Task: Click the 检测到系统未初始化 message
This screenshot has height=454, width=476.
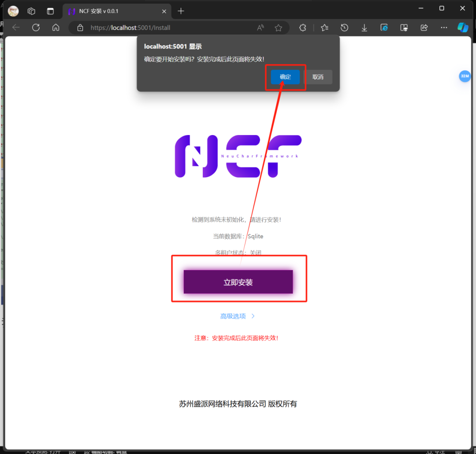Action: click(237, 219)
